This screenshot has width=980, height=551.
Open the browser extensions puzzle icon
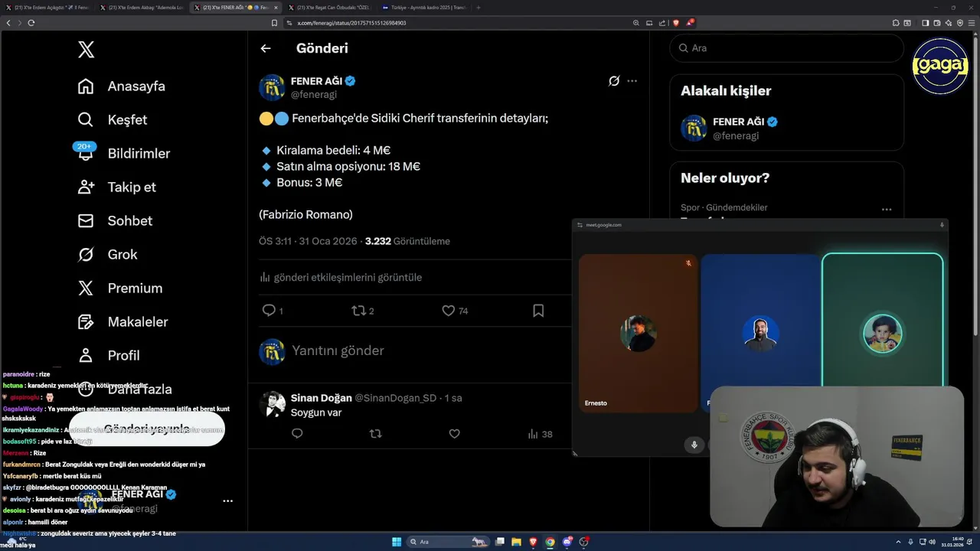[896, 23]
